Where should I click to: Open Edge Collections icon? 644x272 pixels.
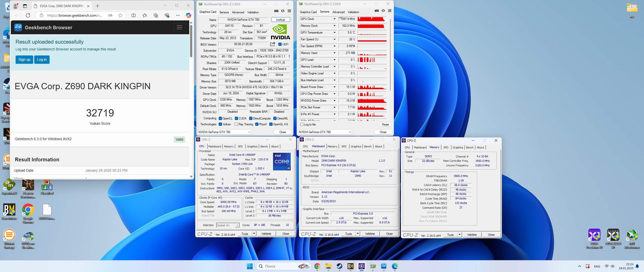tap(156, 15)
